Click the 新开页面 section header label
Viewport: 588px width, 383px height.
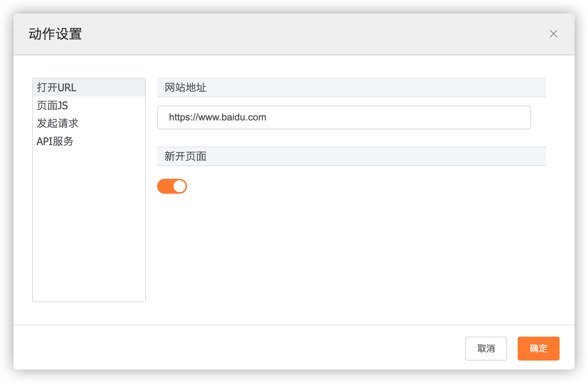pos(186,156)
